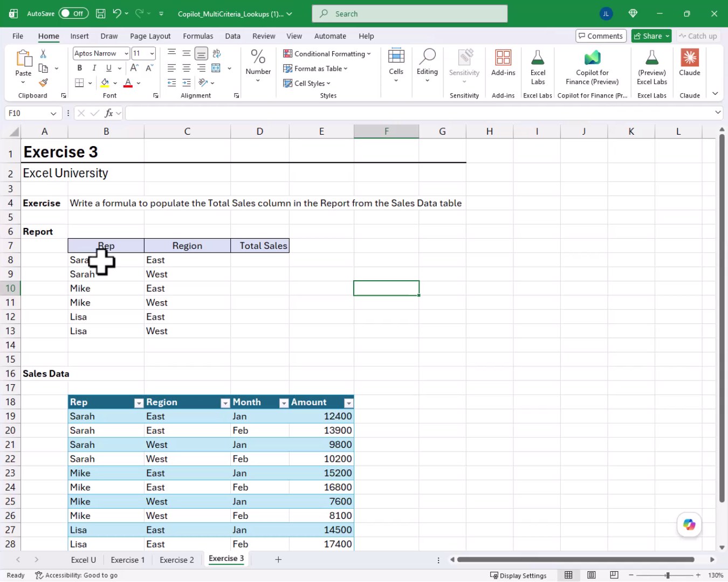Click the Underline button

point(108,68)
